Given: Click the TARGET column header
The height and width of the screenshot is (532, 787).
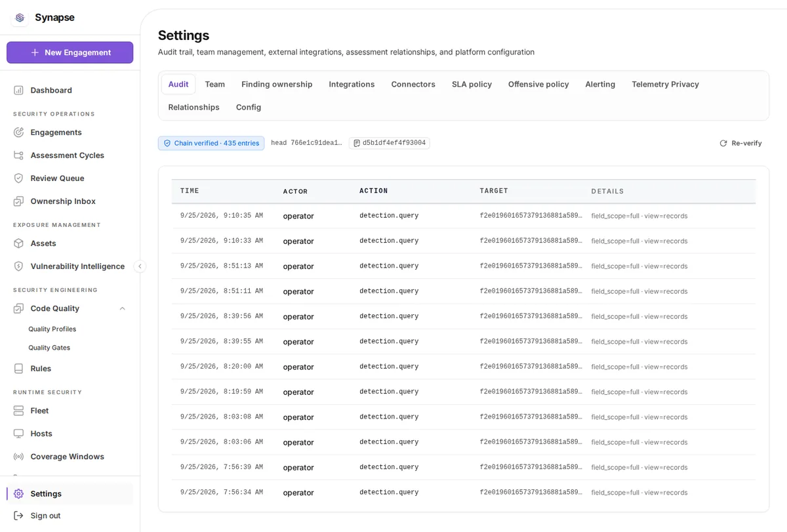Looking at the screenshot, I should [494, 191].
